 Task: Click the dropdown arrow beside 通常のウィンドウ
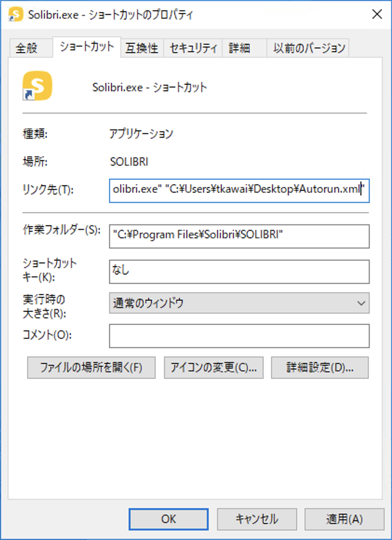pyautogui.click(x=361, y=304)
